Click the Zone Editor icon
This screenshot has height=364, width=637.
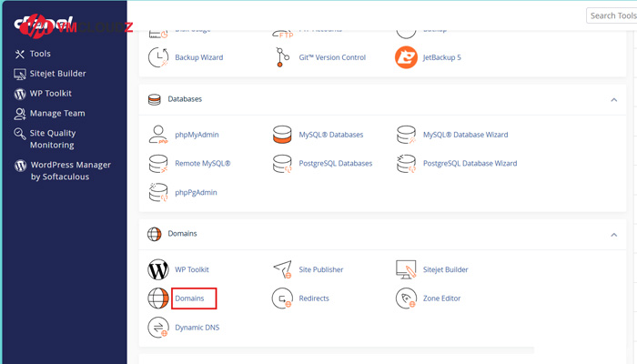click(x=406, y=298)
